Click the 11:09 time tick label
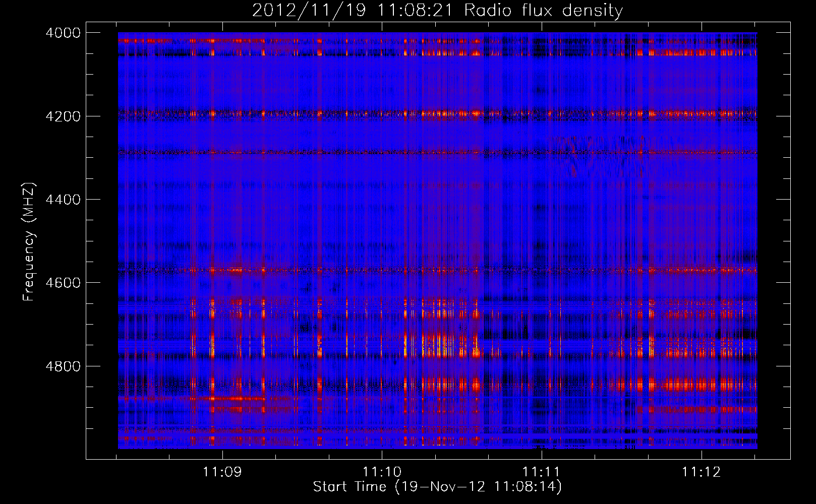Viewport: 816px width, 504px height. click(222, 472)
